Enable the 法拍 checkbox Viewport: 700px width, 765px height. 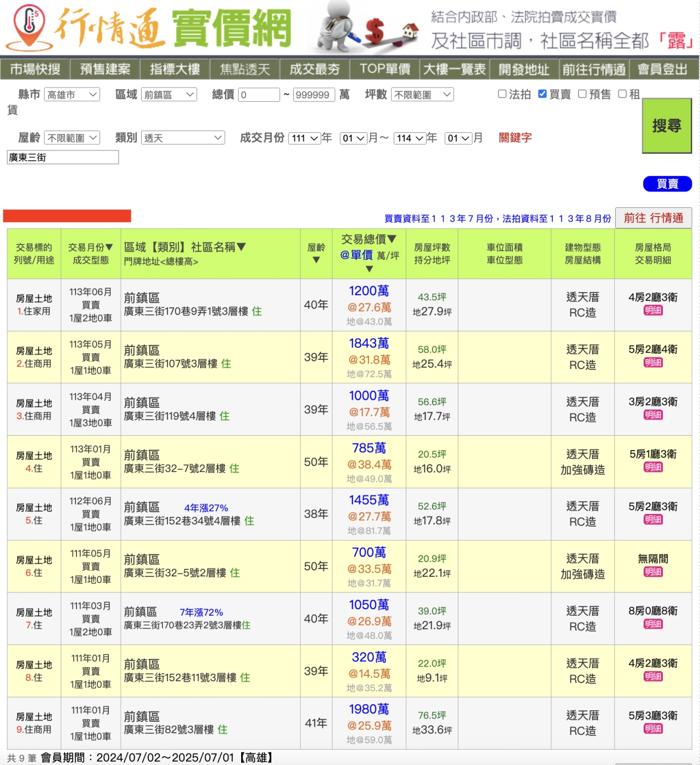coord(502,94)
